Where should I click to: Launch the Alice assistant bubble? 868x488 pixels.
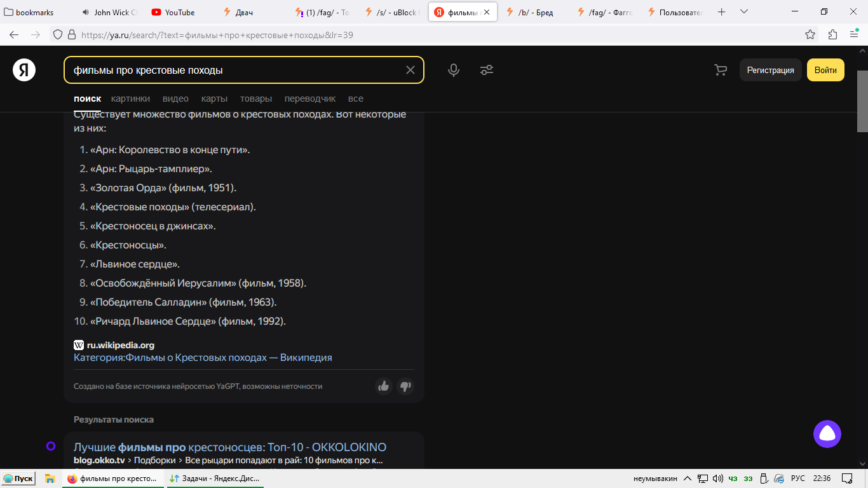coord(828,434)
